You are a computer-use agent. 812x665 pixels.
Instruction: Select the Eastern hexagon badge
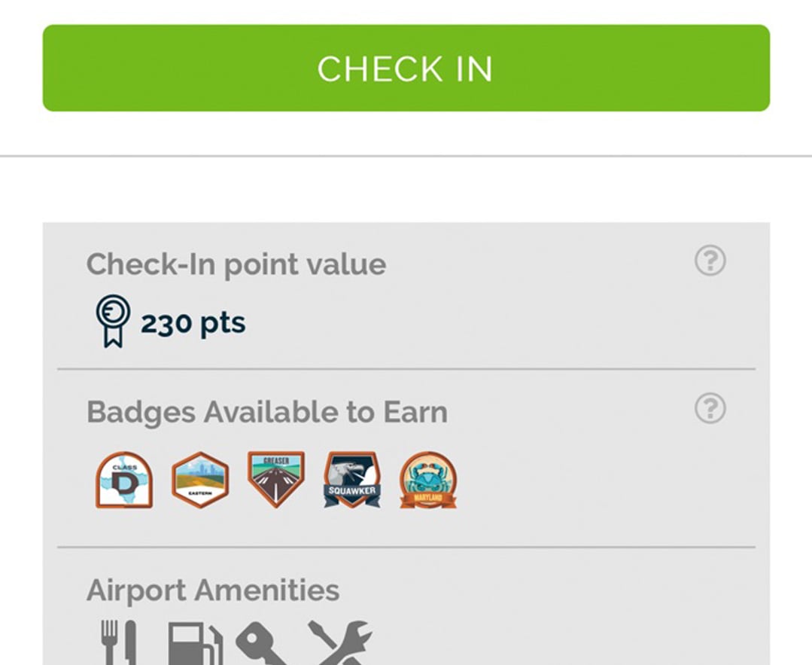click(200, 480)
